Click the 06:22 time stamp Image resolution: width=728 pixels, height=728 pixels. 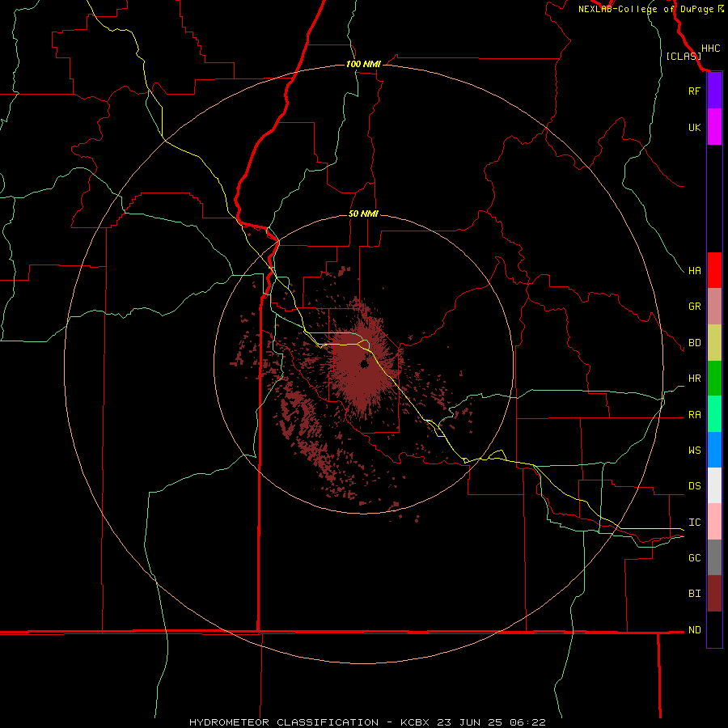point(530,722)
